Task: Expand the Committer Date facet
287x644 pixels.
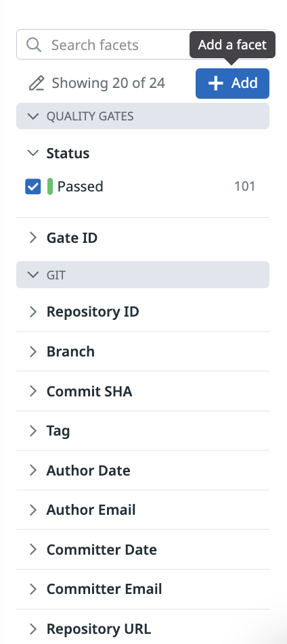Action: coord(143,549)
